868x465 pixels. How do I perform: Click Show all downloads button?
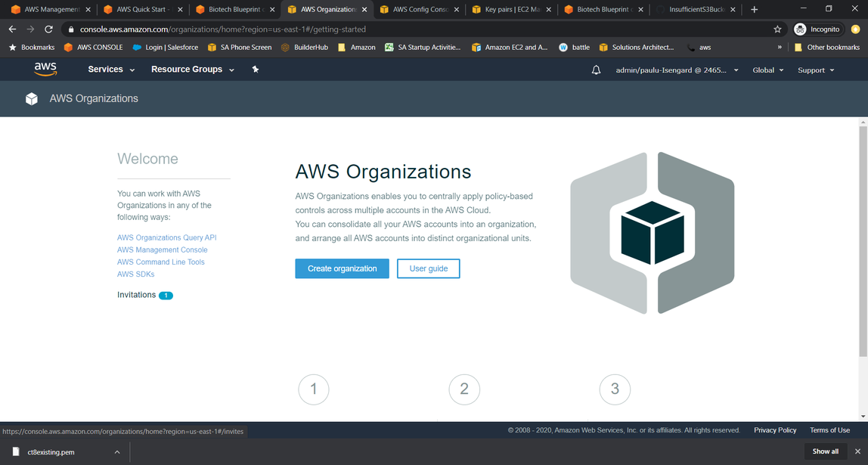point(826,451)
